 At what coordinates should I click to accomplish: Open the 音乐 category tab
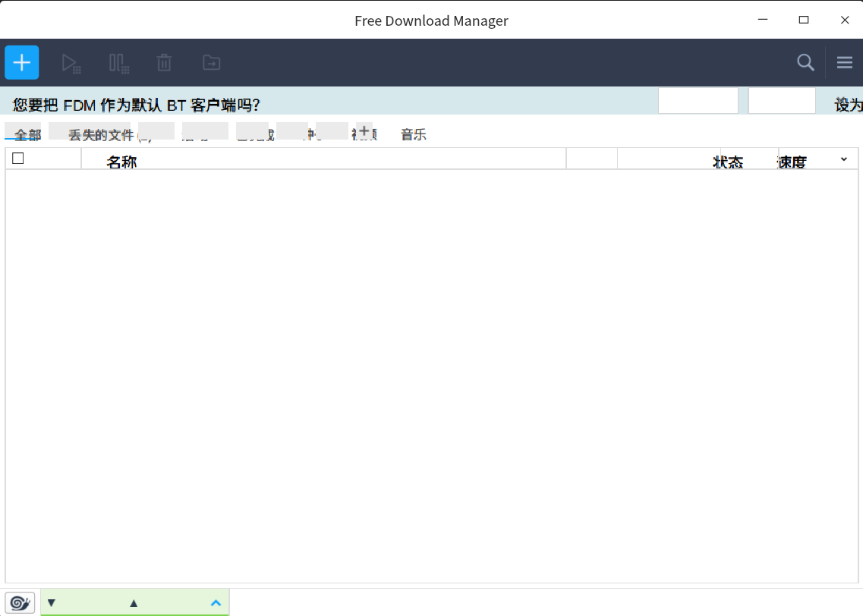coord(414,134)
